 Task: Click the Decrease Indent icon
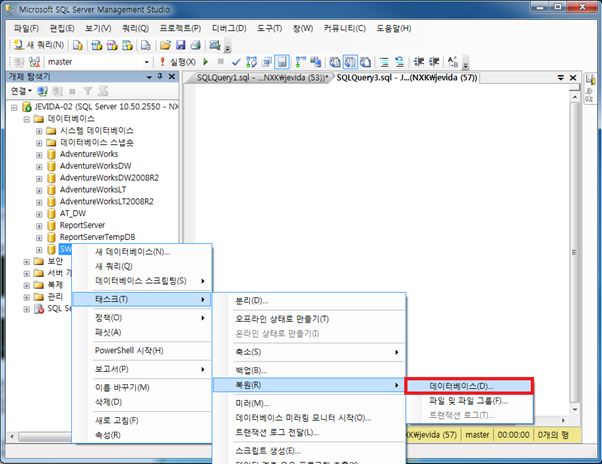[419, 62]
